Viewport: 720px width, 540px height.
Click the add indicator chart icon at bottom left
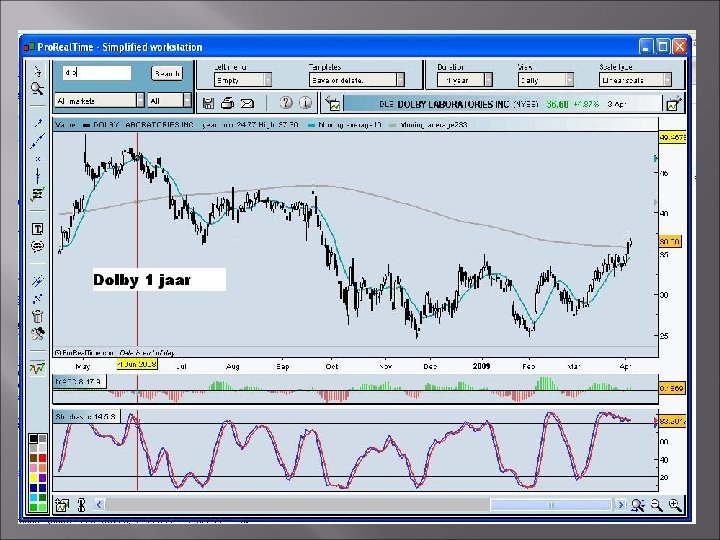point(62,505)
